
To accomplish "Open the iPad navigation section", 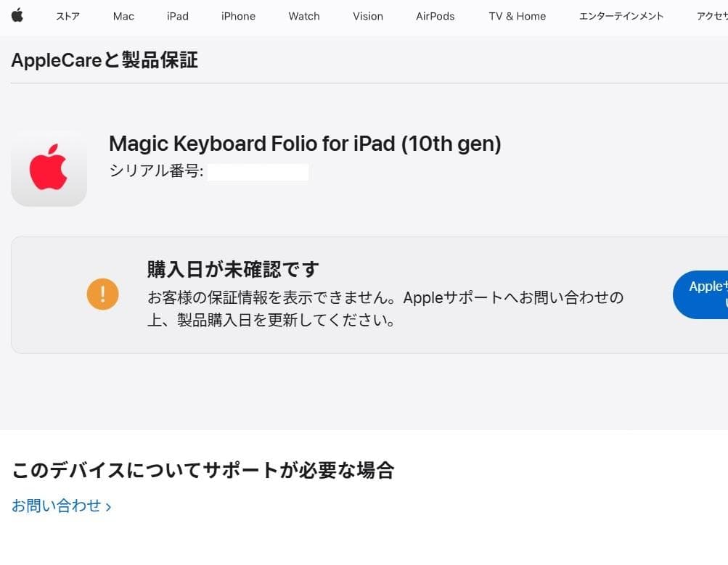I will 177,16.
